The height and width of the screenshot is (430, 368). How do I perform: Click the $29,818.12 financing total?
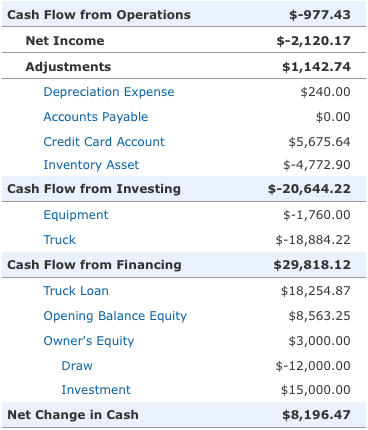tap(312, 265)
